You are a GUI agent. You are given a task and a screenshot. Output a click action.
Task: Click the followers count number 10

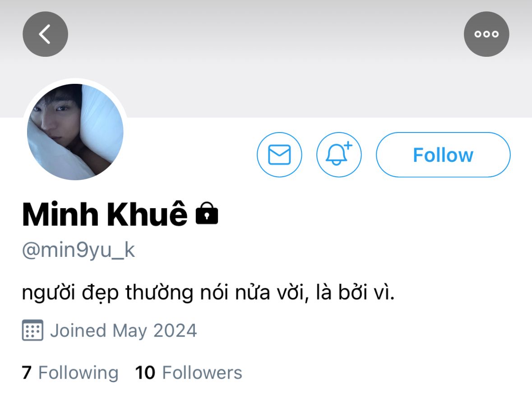point(145,373)
